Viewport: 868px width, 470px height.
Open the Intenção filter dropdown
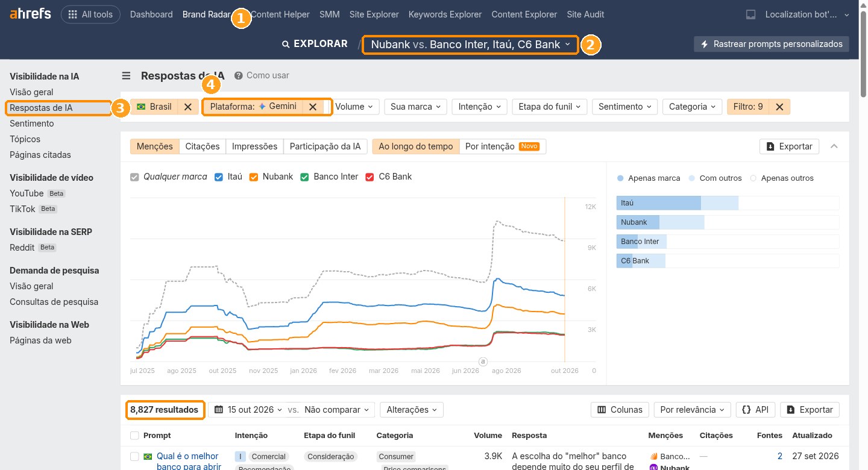pos(480,107)
